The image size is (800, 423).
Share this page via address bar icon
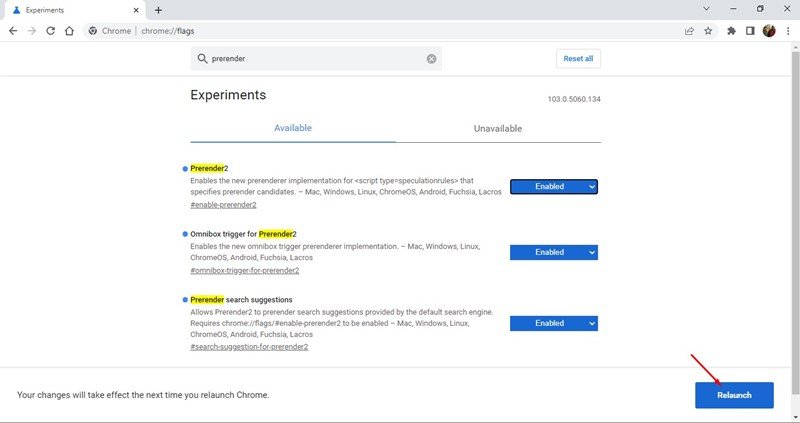click(689, 31)
